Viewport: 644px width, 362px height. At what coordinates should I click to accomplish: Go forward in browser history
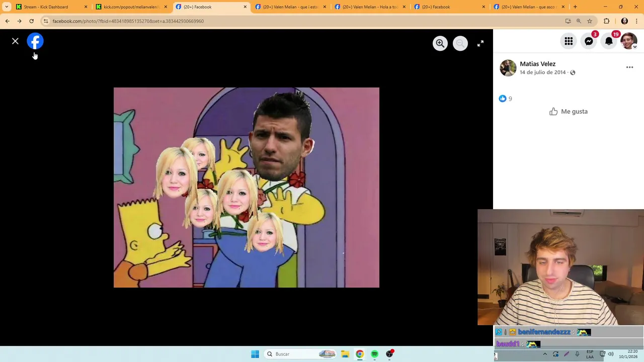click(19, 21)
